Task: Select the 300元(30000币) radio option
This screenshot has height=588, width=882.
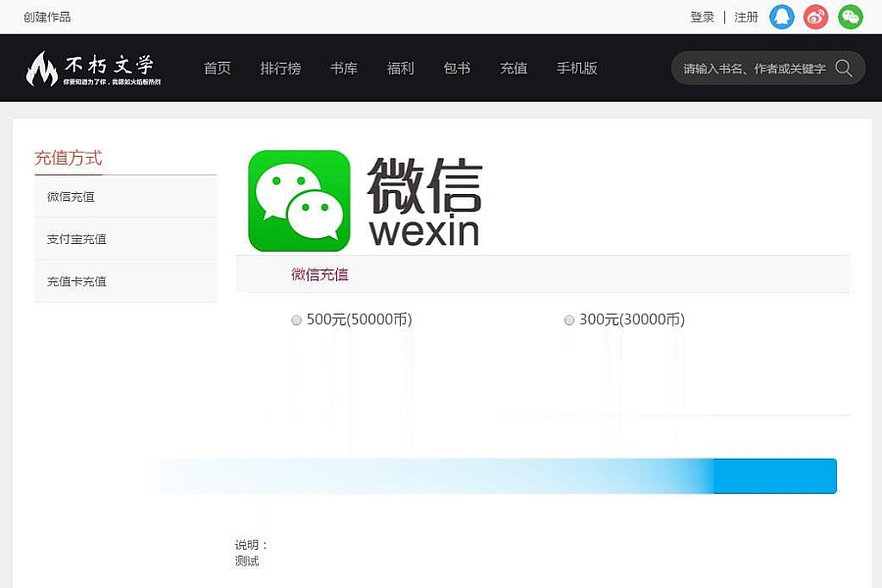Action: click(x=569, y=320)
